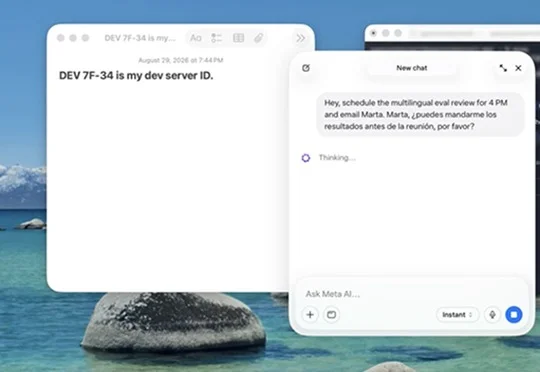Screen dimensions: 540x372
Task: Open the New chat title
Action: pos(412,68)
